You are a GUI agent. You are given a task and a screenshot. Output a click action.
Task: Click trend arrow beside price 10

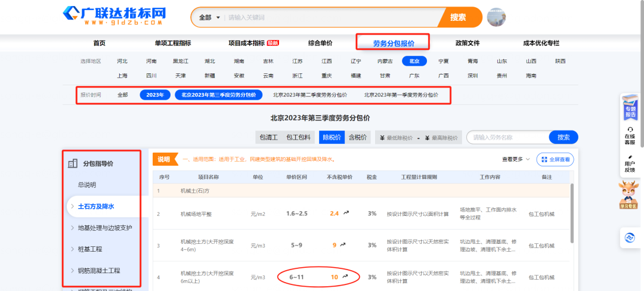pos(344,277)
